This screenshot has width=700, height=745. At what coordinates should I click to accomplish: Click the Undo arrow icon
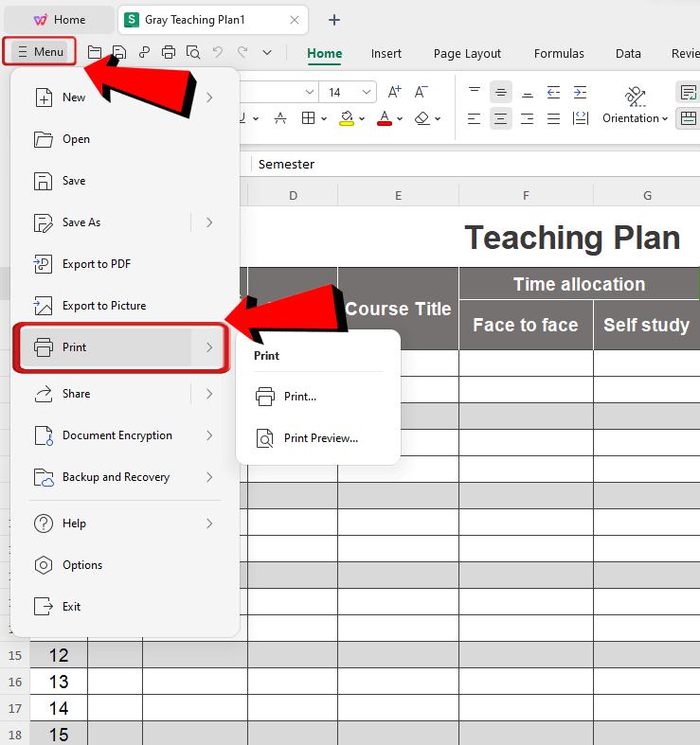(x=218, y=52)
